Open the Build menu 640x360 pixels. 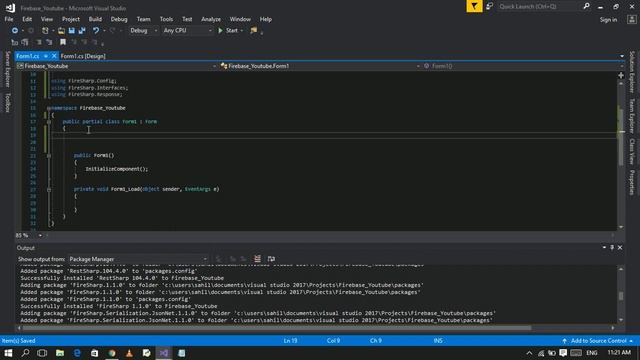click(95, 19)
